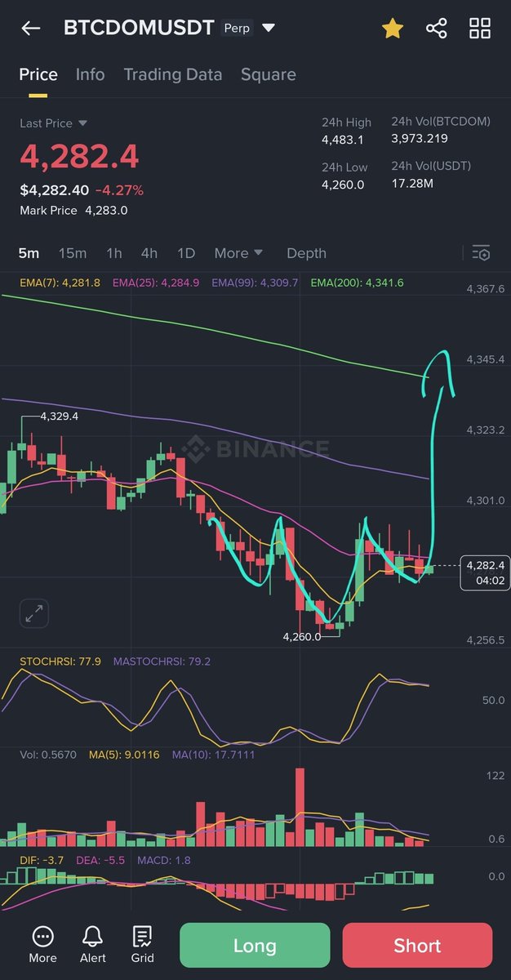This screenshot has height=980, width=511.
Task: Open the Trading Data tab
Action: [172, 74]
